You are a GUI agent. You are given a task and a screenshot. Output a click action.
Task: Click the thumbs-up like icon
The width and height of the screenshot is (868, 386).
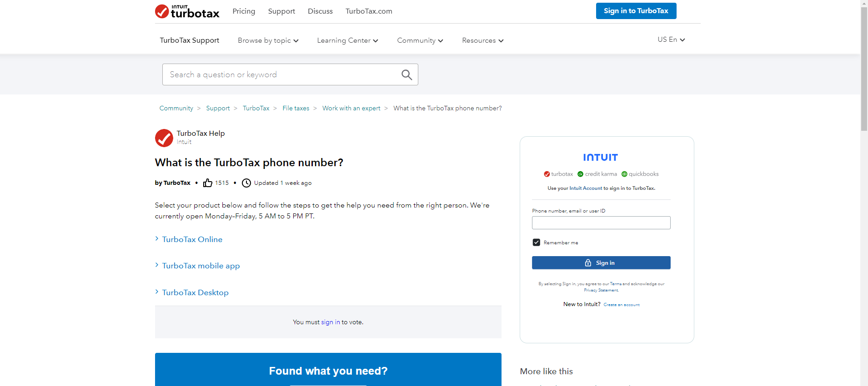[x=208, y=183]
